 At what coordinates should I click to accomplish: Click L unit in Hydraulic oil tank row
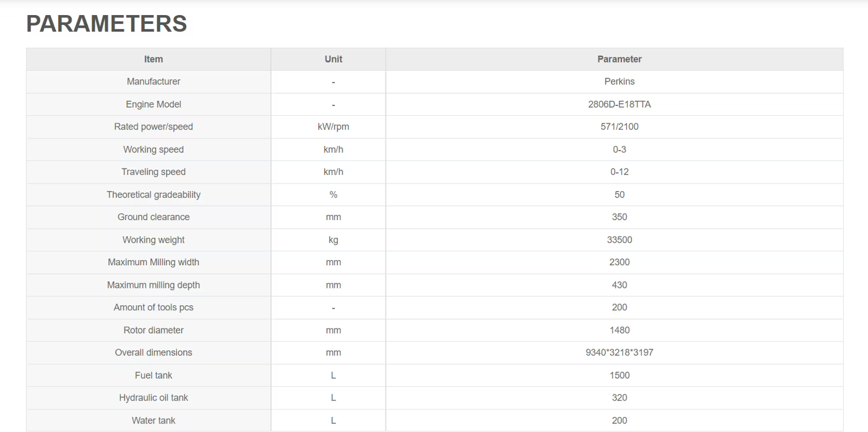coord(333,398)
